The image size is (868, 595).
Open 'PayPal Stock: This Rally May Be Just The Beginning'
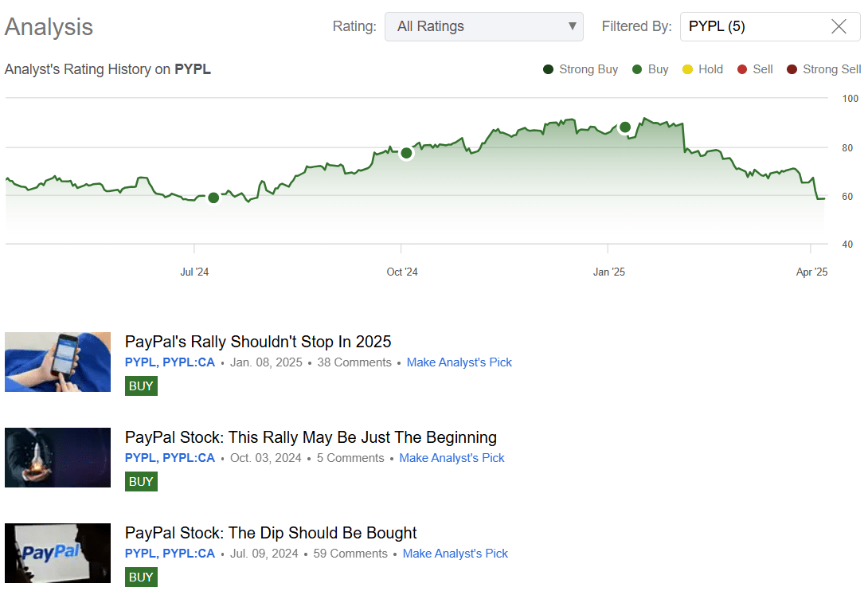311,436
